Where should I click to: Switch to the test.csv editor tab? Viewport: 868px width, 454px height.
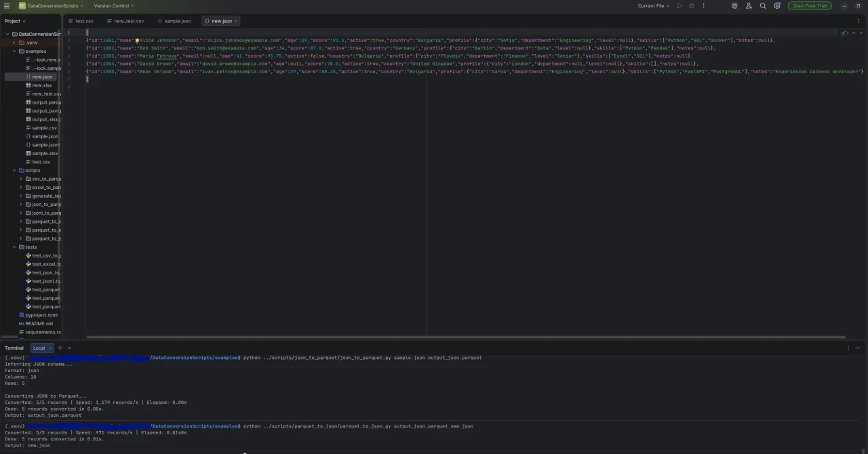[81, 21]
